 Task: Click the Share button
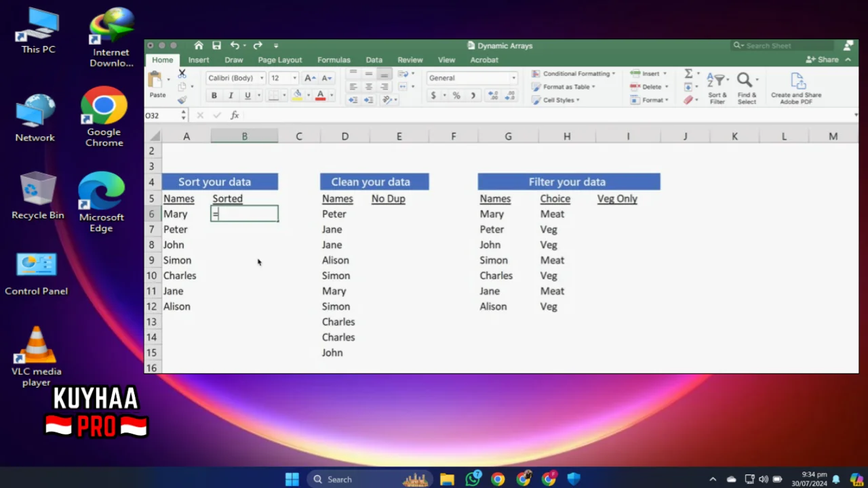[x=823, y=60]
